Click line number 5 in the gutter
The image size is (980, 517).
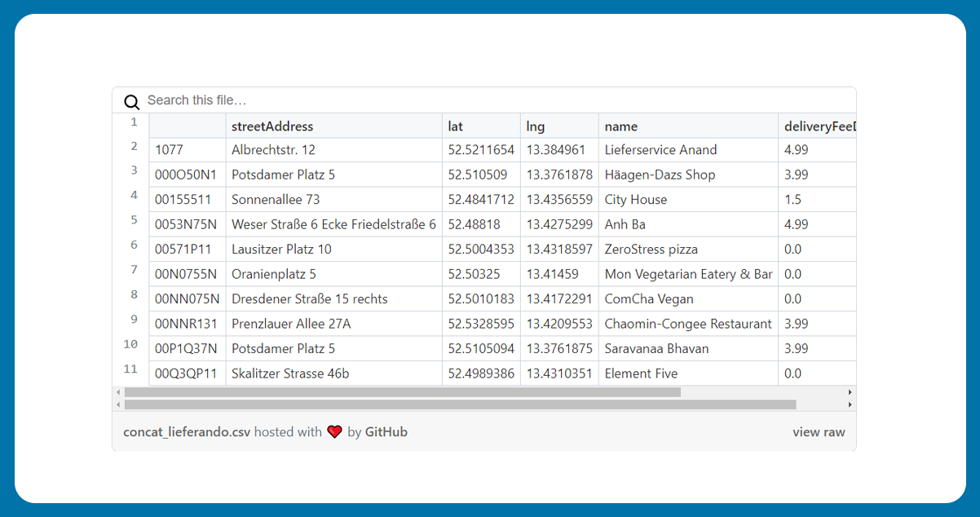(x=134, y=220)
